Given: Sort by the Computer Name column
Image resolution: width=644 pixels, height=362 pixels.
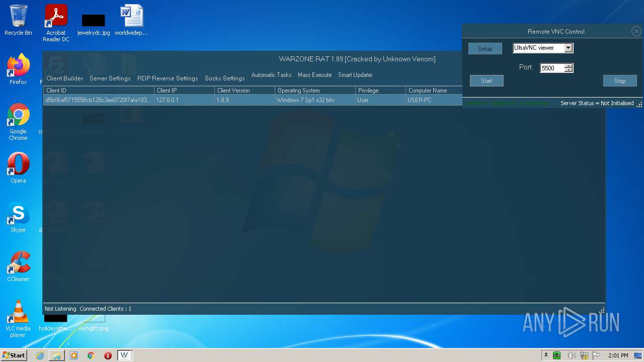Looking at the screenshot, I should (434, 90).
